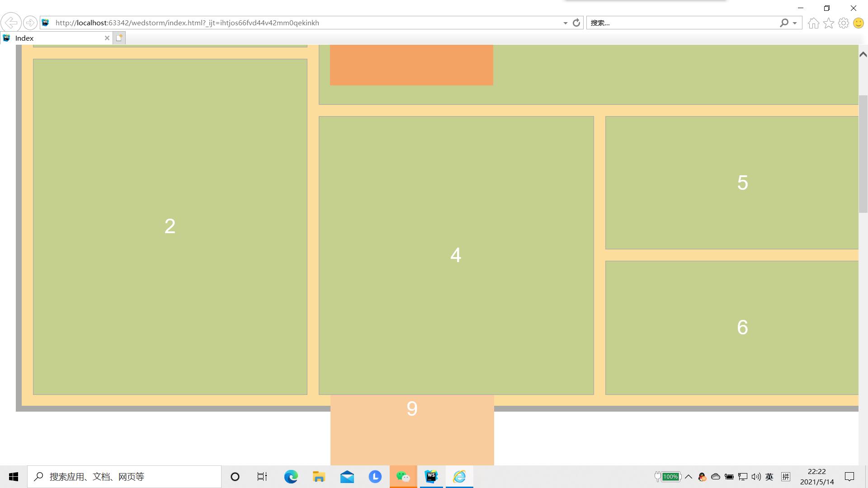Click the vertical scrollbar thumb
The width and height of the screenshot is (868, 488).
click(863, 154)
